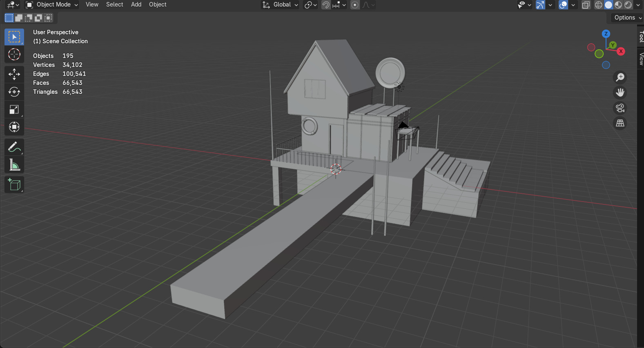Switch to Solid viewport shading

pos(608,5)
